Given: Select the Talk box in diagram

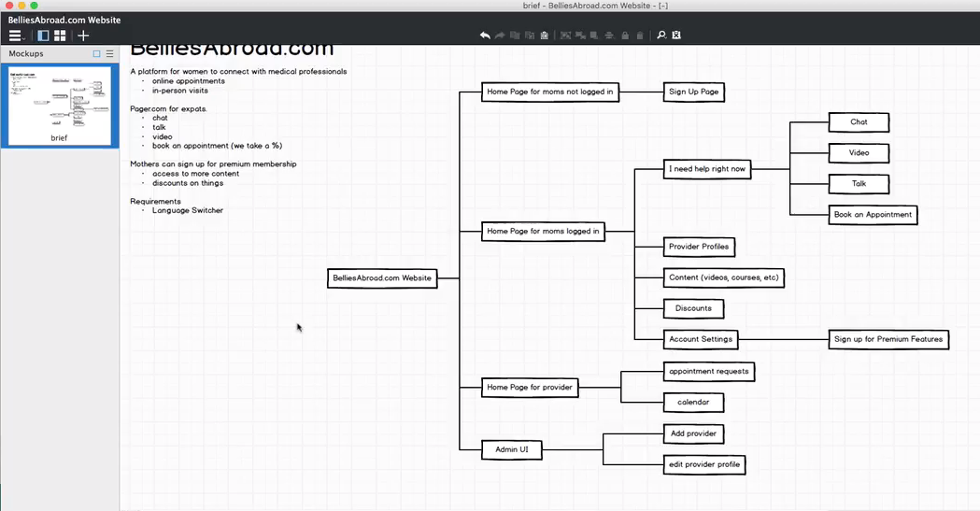Looking at the screenshot, I should coord(859,184).
